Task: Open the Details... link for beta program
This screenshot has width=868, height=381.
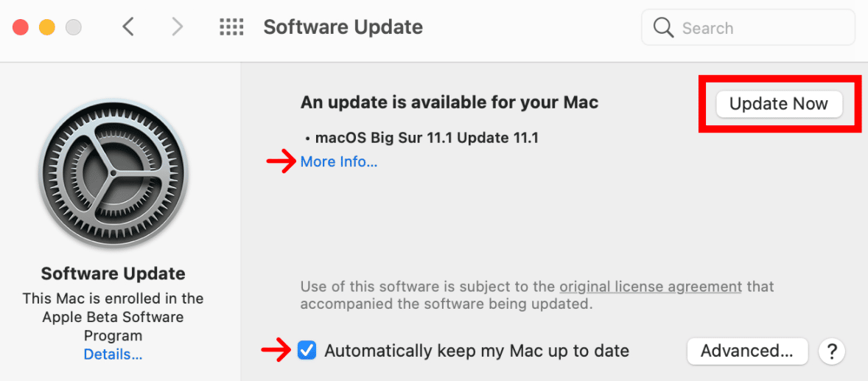Action: (113, 354)
